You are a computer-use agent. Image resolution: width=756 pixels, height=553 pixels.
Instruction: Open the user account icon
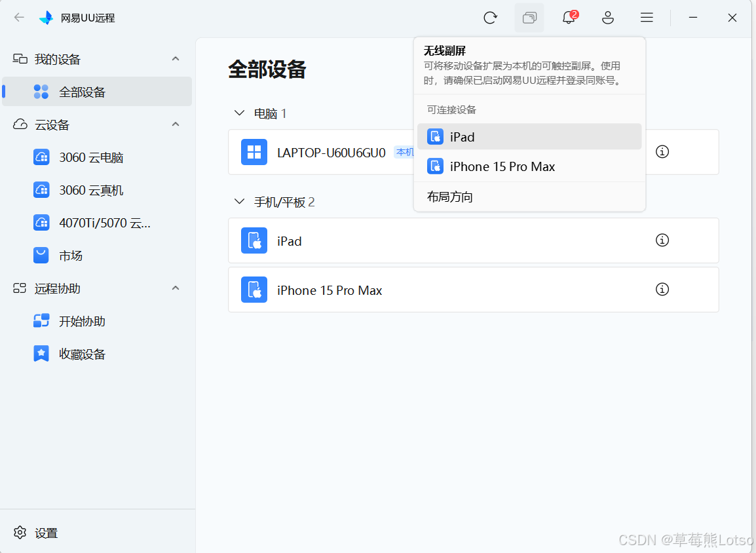[608, 18]
